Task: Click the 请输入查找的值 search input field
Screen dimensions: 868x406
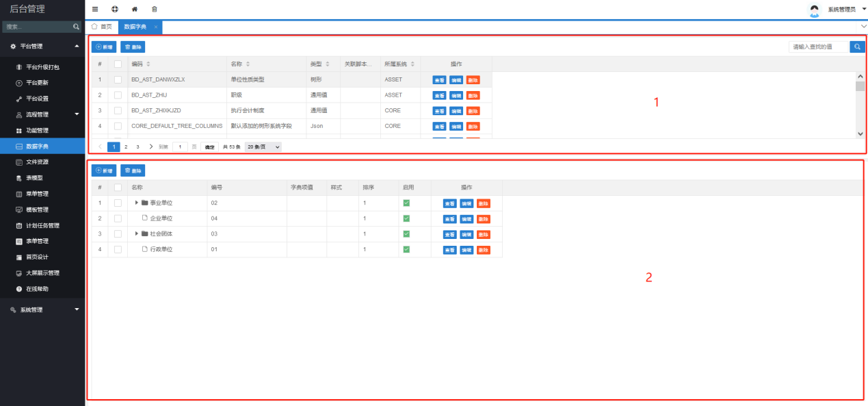Action: coord(818,47)
